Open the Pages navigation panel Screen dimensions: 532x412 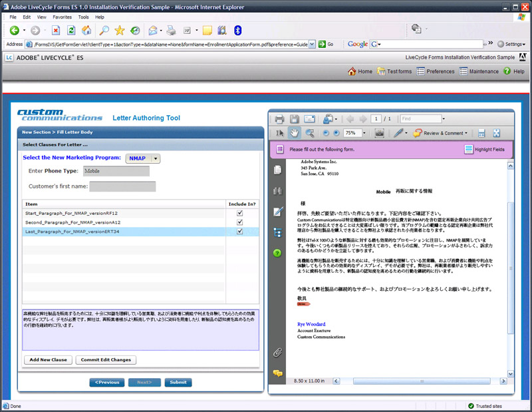277,170
